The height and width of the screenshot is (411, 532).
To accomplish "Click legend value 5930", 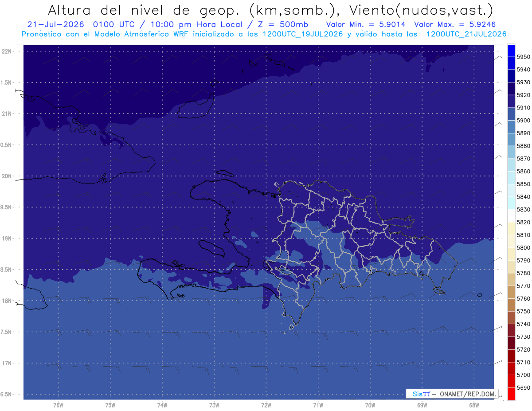I will click(523, 82).
